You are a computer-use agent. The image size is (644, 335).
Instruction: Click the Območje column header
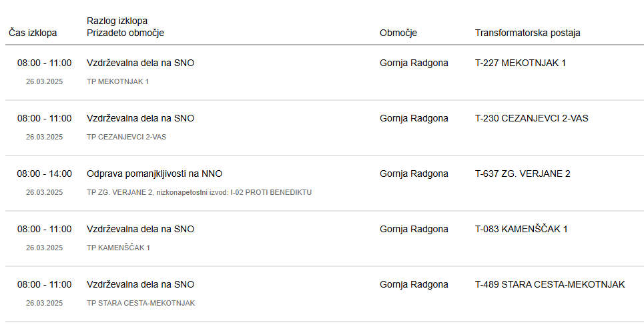coord(398,33)
